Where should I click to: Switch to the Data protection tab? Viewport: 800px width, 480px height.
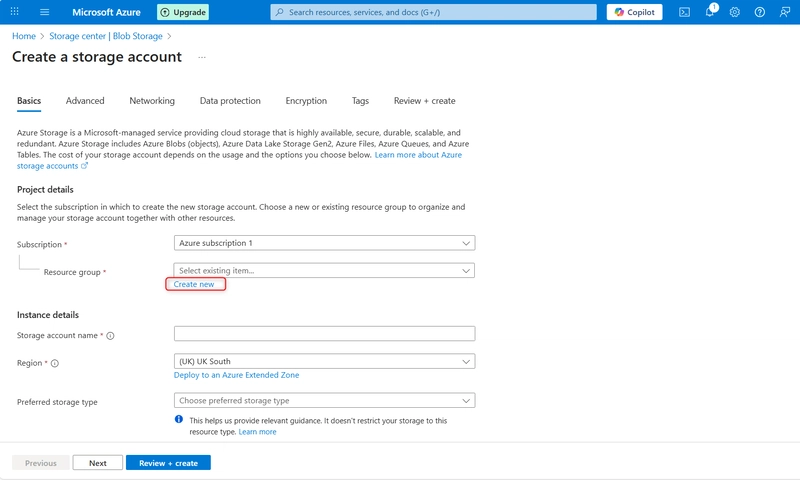tap(230, 101)
